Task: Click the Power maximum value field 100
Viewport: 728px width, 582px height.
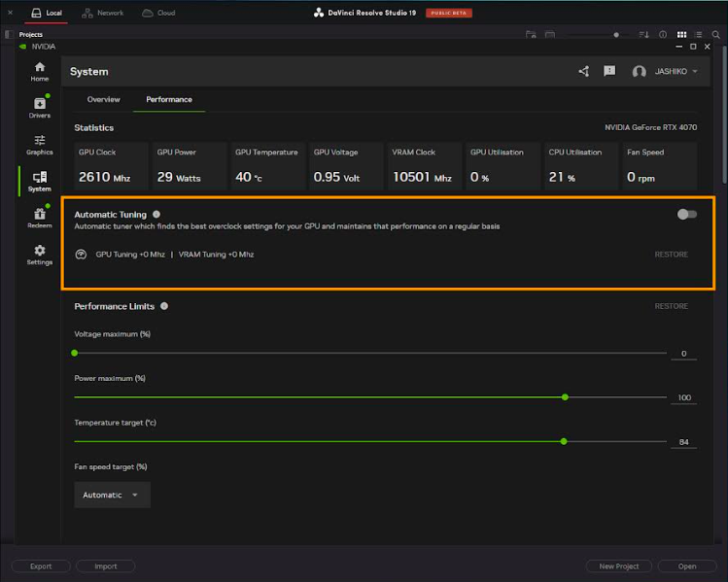Action: click(x=684, y=397)
